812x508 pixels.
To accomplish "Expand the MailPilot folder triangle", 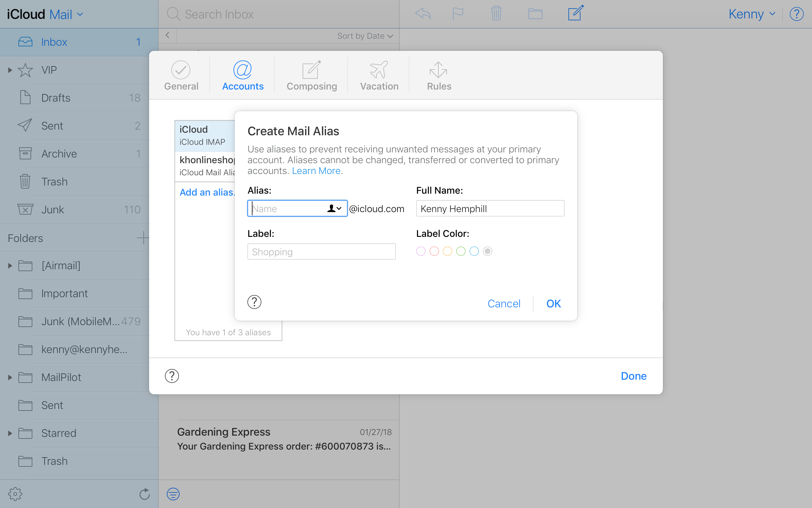I will [10, 377].
